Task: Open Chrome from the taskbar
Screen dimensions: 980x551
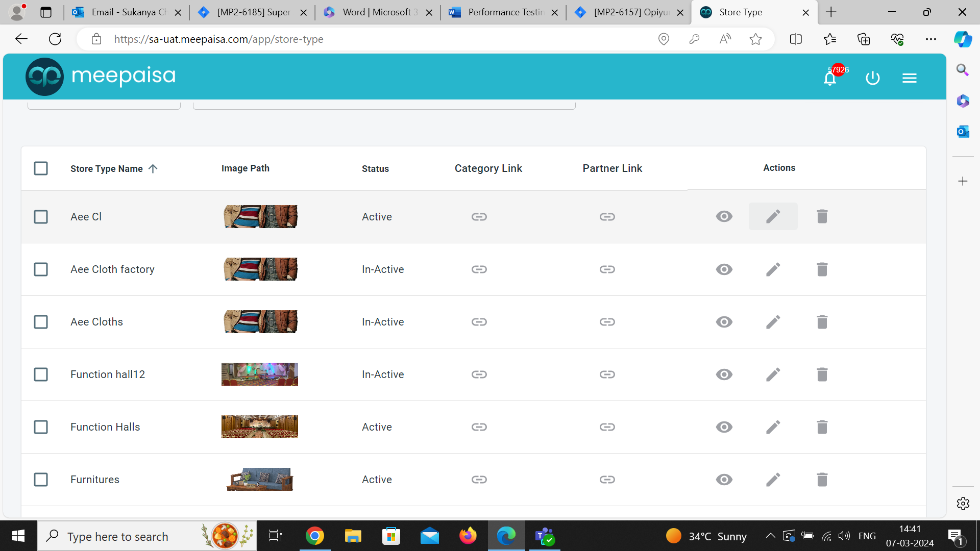Action: [x=315, y=536]
